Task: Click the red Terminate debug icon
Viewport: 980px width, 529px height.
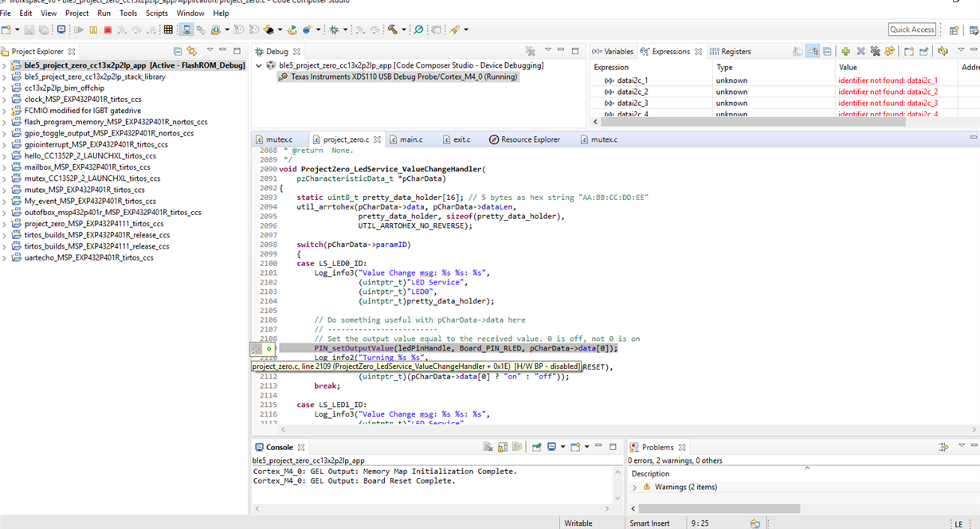Action: tap(108, 29)
